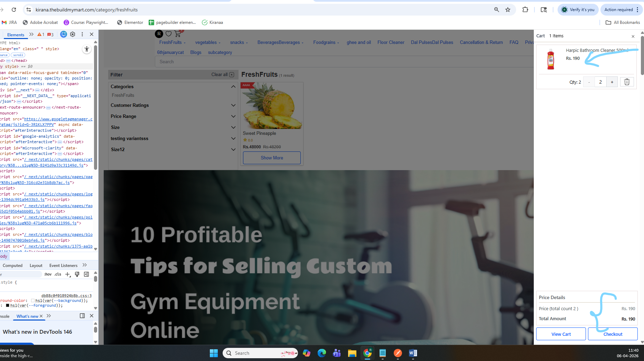Expand the Size12 filter section
644x361 pixels.
pyautogui.click(x=233, y=149)
